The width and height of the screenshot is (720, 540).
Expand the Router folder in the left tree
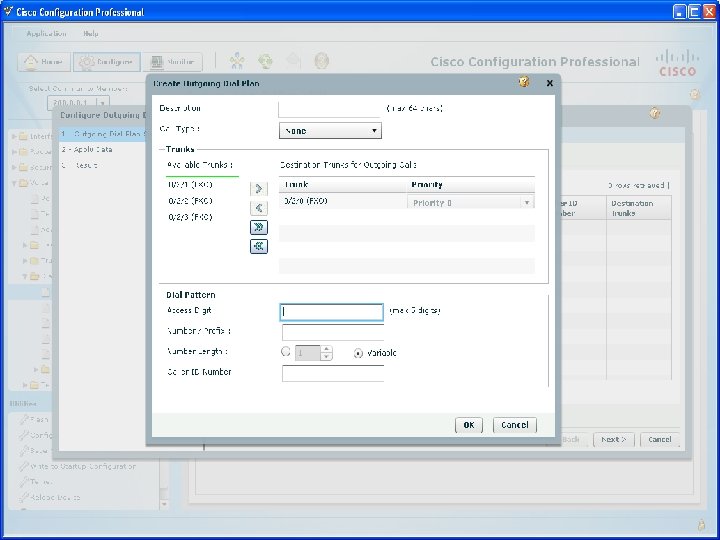15,152
